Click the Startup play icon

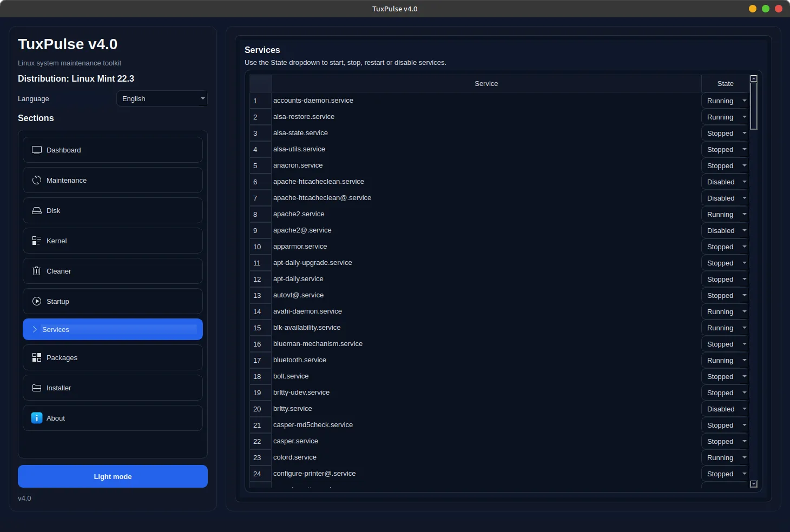click(37, 301)
